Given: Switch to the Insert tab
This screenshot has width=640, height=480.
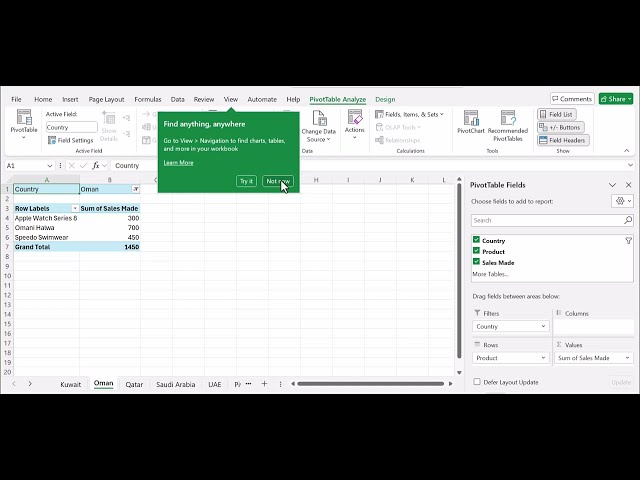Looking at the screenshot, I should (70, 99).
